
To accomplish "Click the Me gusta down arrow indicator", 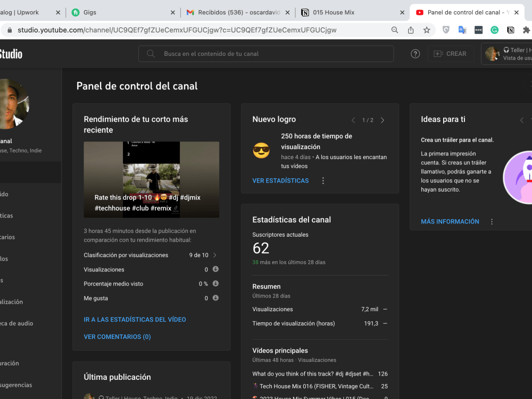I will [215, 298].
